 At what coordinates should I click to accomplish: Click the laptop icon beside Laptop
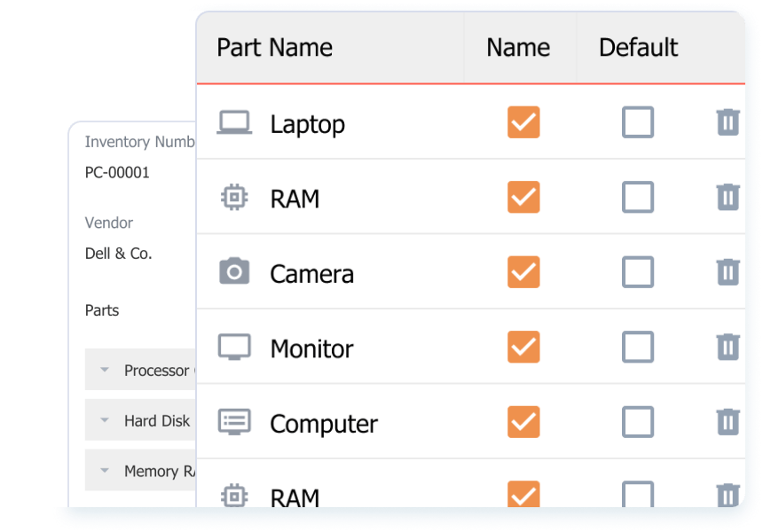coord(234,122)
